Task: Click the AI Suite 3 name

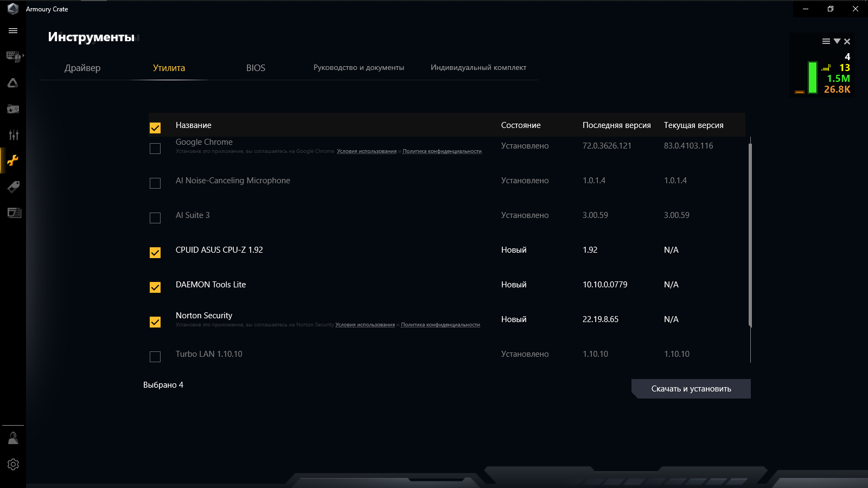Action: point(193,215)
